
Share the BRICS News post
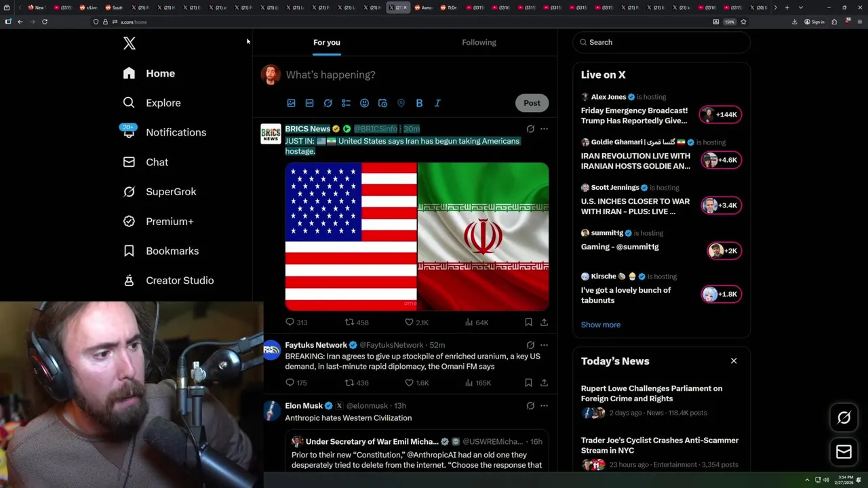(x=544, y=323)
